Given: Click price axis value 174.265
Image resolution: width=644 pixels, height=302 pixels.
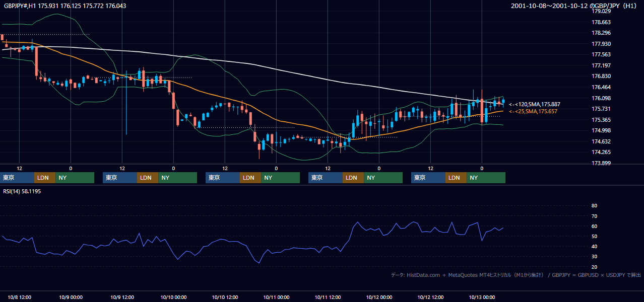Looking at the screenshot, I should tap(601, 152).
